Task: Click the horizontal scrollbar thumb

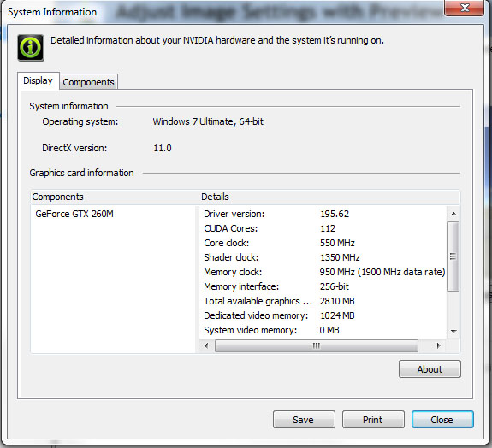Action: tap(317, 345)
